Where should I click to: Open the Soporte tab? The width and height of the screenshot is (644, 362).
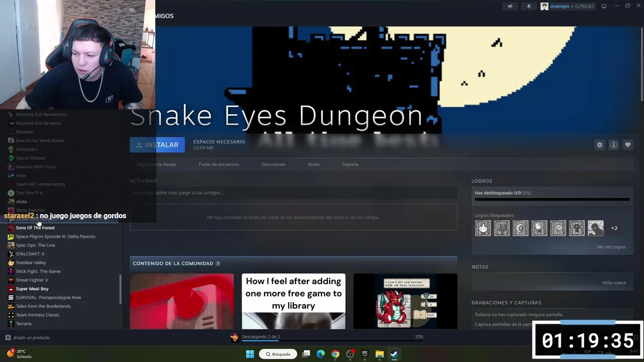pos(350,164)
